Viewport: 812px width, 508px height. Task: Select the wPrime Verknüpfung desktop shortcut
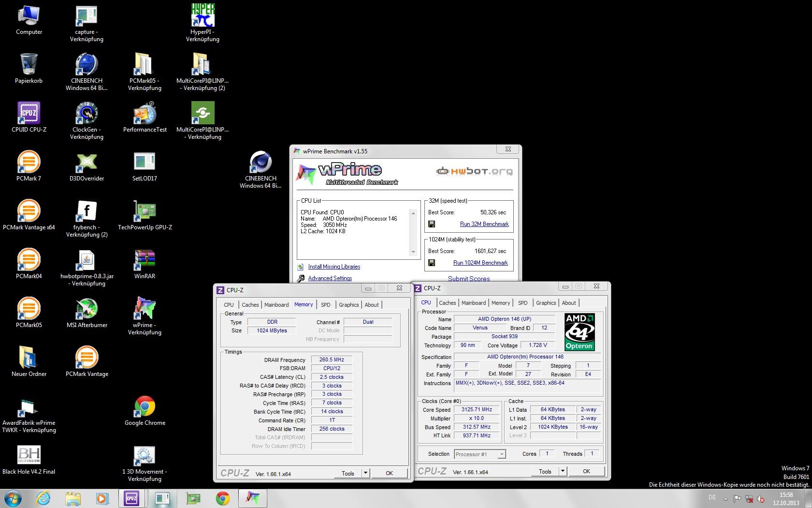tap(145, 316)
